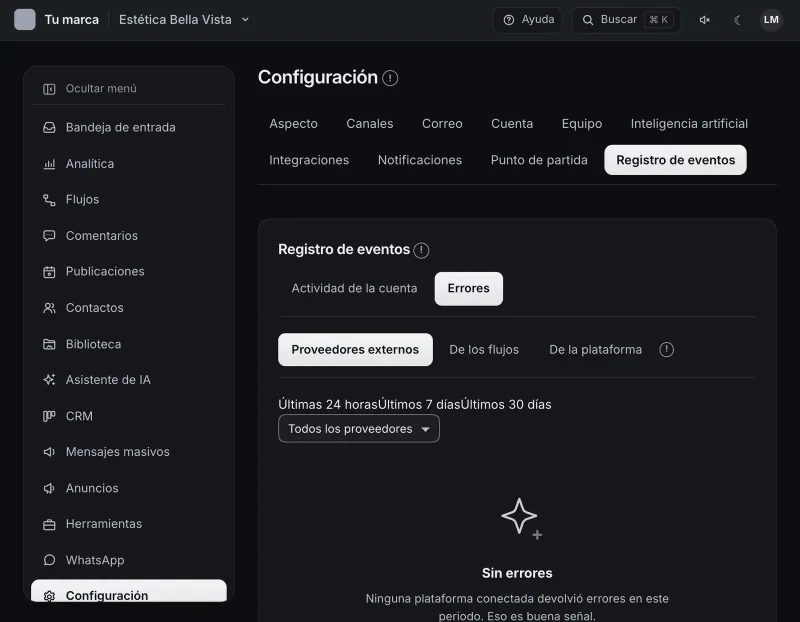Viewport: 800px width, 622px height.
Task: Click the Tu marca logo square
Action: (x=24, y=20)
